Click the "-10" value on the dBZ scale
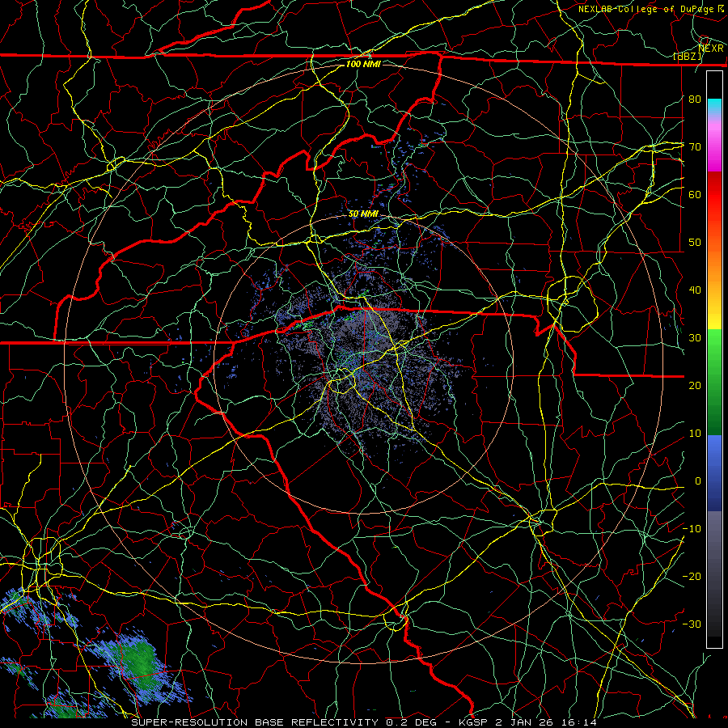 [x=692, y=529]
